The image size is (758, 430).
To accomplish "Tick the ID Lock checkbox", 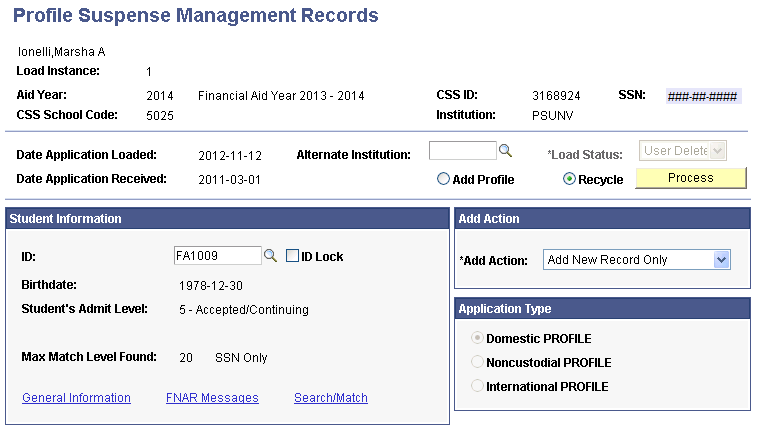I will [x=292, y=255].
